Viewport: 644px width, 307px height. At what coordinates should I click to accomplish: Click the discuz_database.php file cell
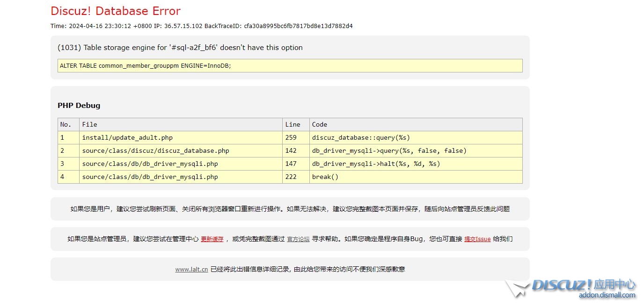coord(155,151)
